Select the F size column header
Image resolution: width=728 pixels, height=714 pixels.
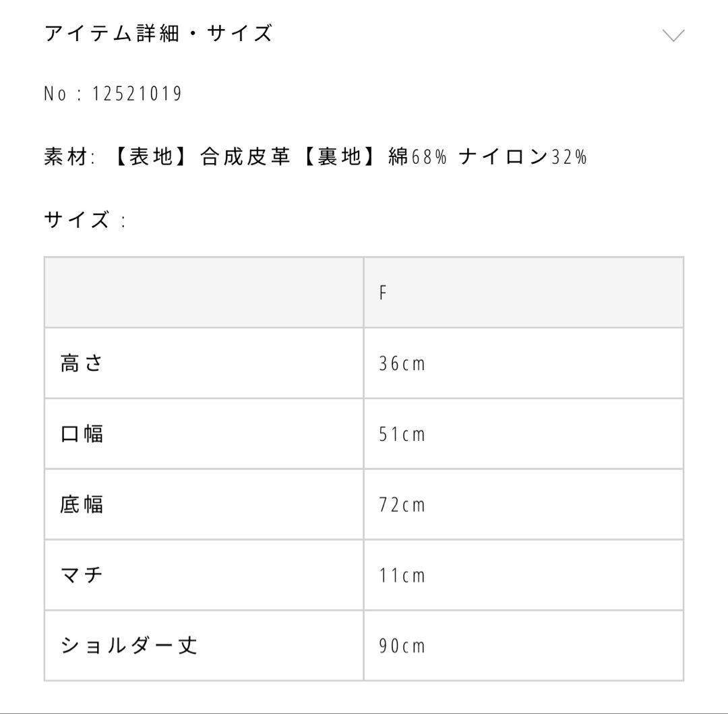click(384, 293)
